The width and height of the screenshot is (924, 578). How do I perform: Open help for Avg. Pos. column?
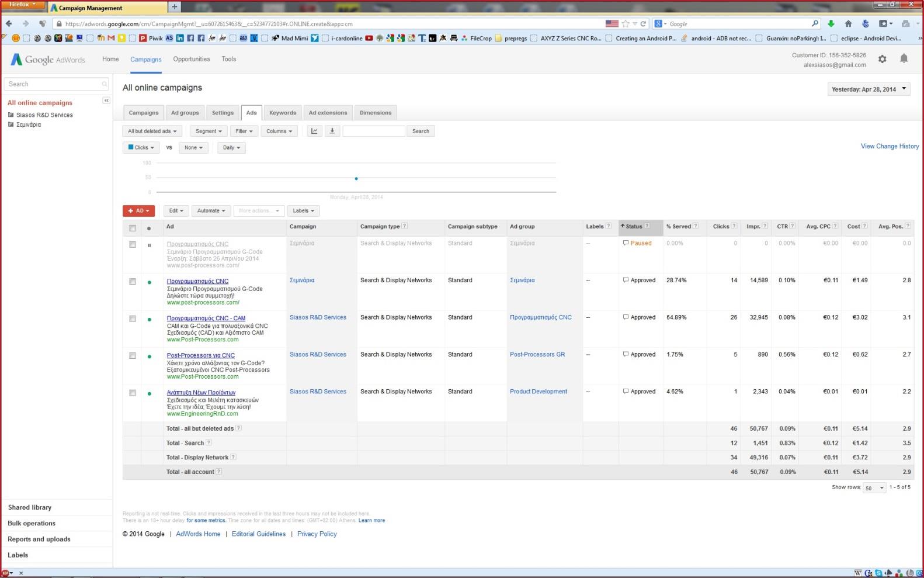[908, 226]
